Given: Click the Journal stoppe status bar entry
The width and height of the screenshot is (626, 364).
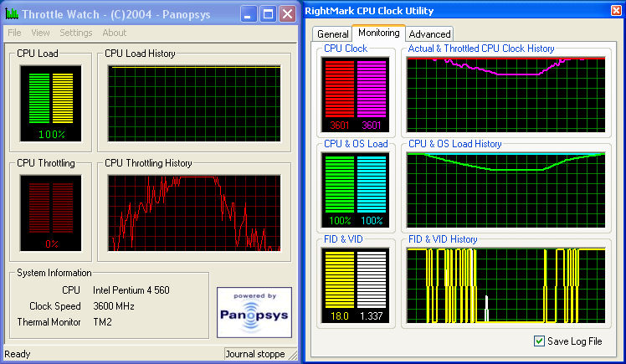Looking at the screenshot, I should click(255, 354).
